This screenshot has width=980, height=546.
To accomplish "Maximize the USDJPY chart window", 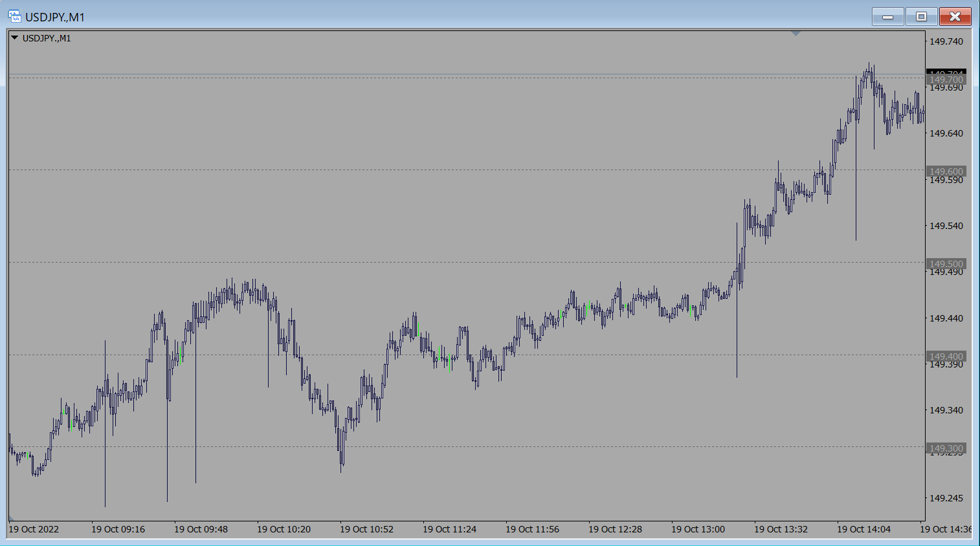I will click(x=921, y=17).
